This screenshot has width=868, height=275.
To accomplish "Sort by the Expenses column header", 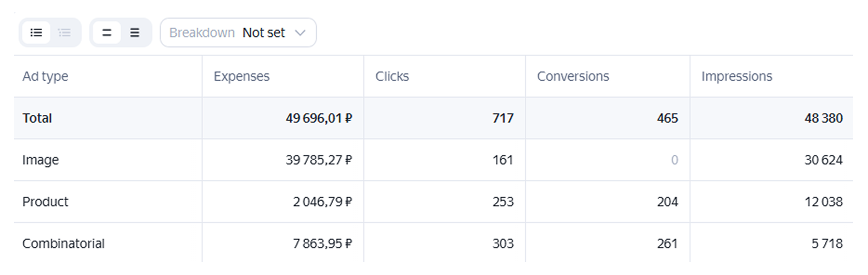I will coord(242,76).
